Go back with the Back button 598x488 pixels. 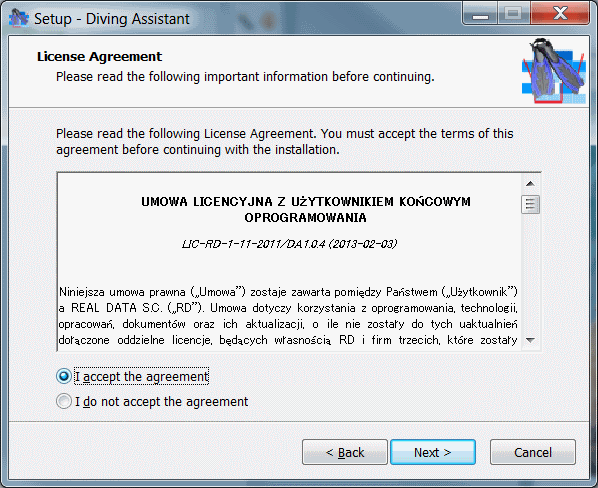(x=345, y=452)
